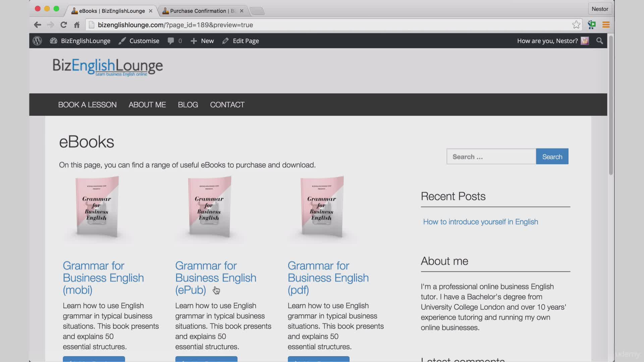Click the page vertical scrollbar thumb
644x362 pixels.
tap(611, 106)
